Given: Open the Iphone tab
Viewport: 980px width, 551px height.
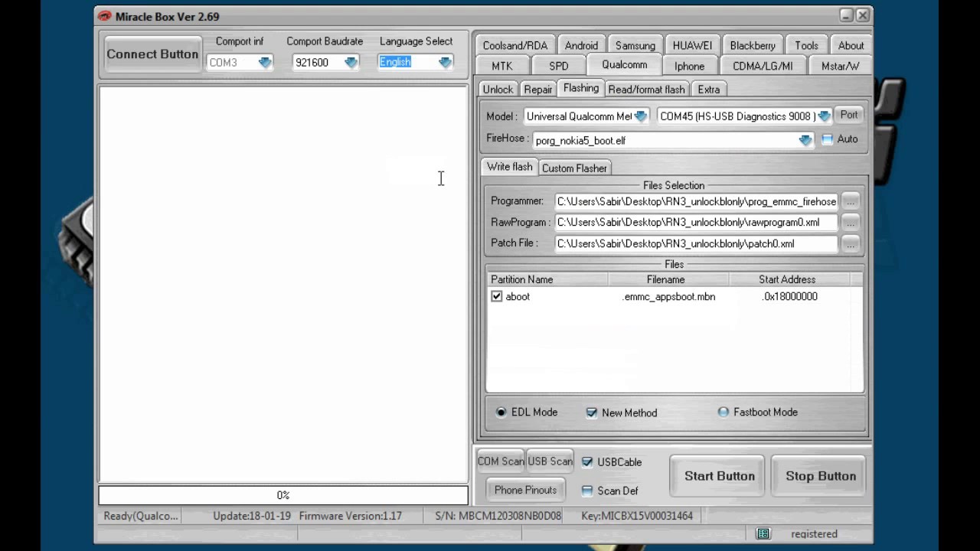Looking at the screenshot, I should point(689,66).
